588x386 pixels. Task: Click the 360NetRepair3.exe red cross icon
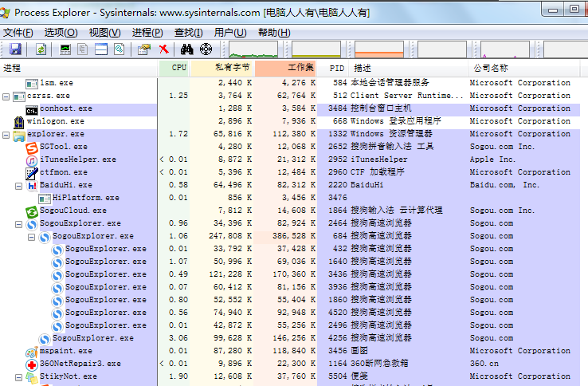tap(32, 364)
